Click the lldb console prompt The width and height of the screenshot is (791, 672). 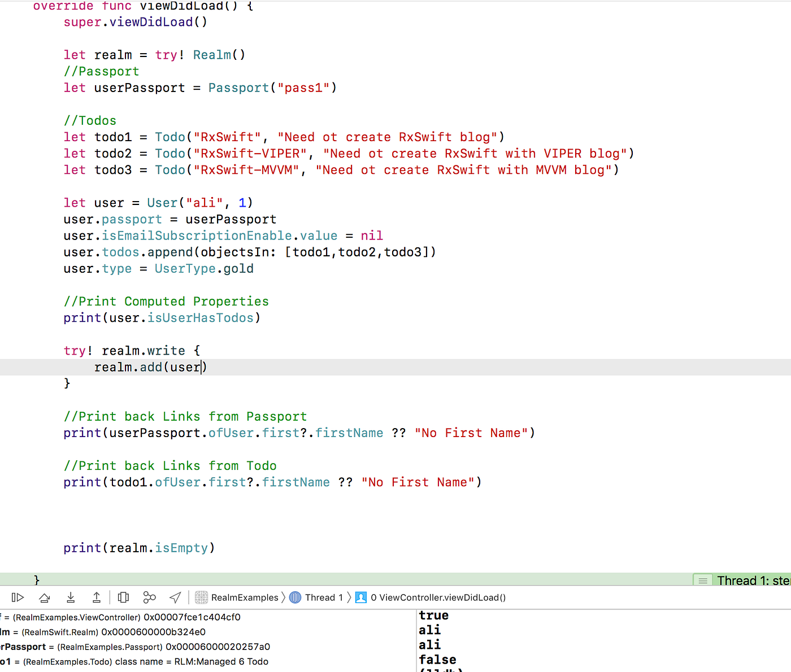[446, 669]
